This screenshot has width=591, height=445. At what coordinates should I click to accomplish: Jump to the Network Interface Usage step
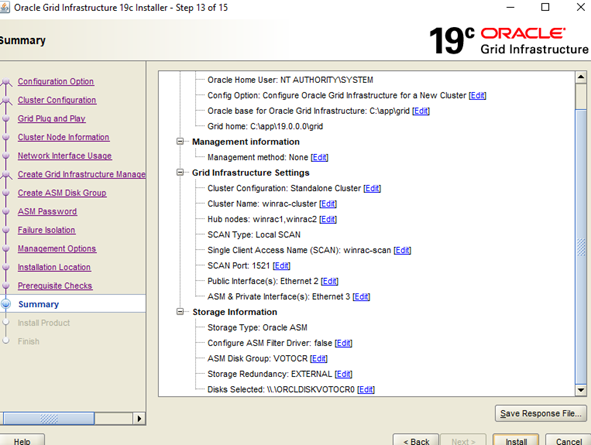point(64,156)
